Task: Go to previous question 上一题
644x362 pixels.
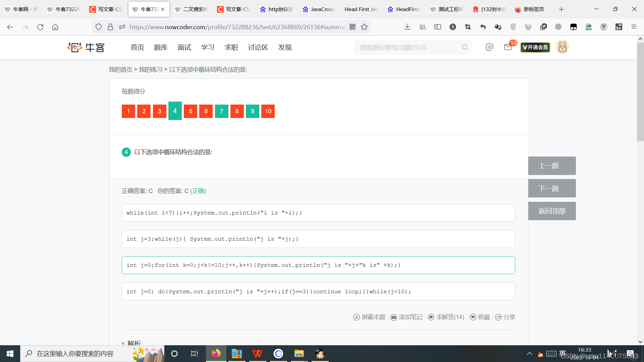Action: (x=552, y=166)
